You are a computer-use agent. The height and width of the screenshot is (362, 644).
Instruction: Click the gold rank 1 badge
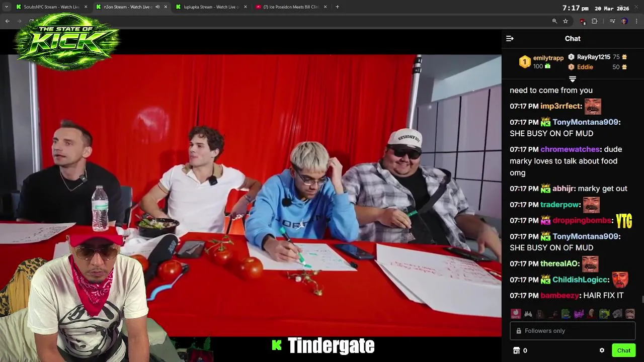click(x=525, y=62)
